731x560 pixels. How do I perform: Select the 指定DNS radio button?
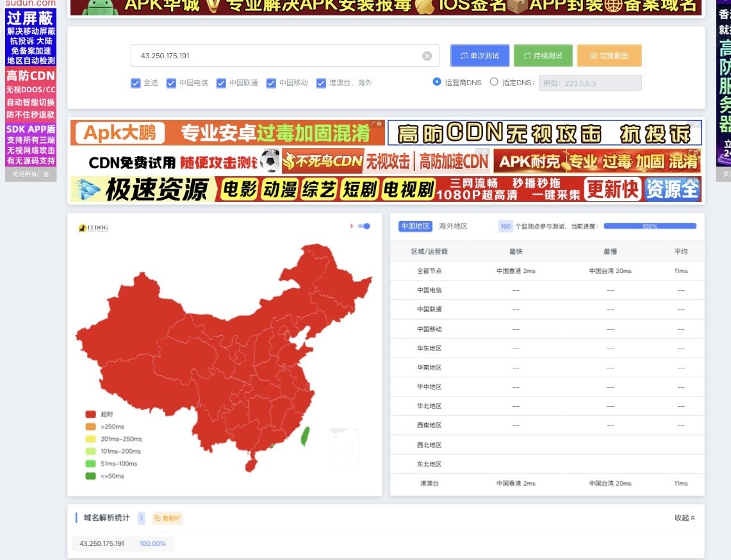[x=494, y=82]
